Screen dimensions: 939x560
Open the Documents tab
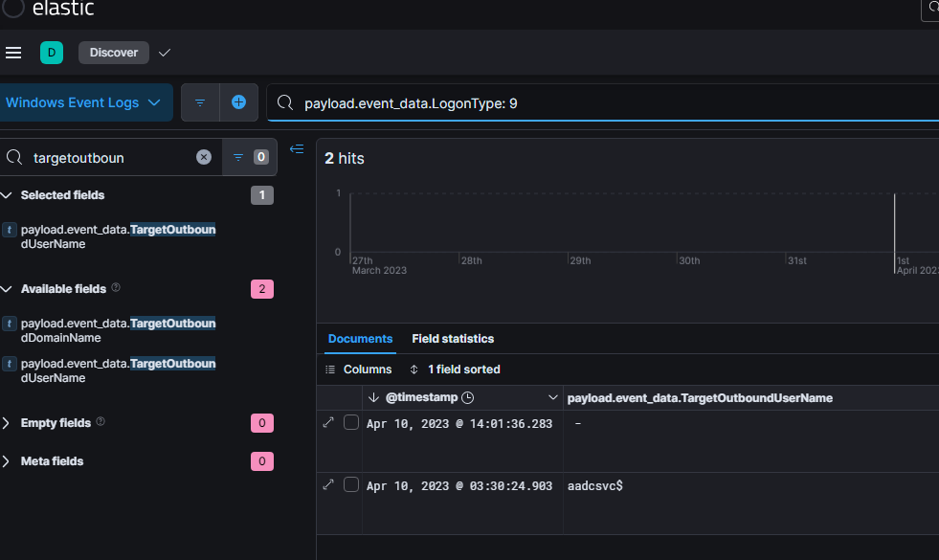360,339
